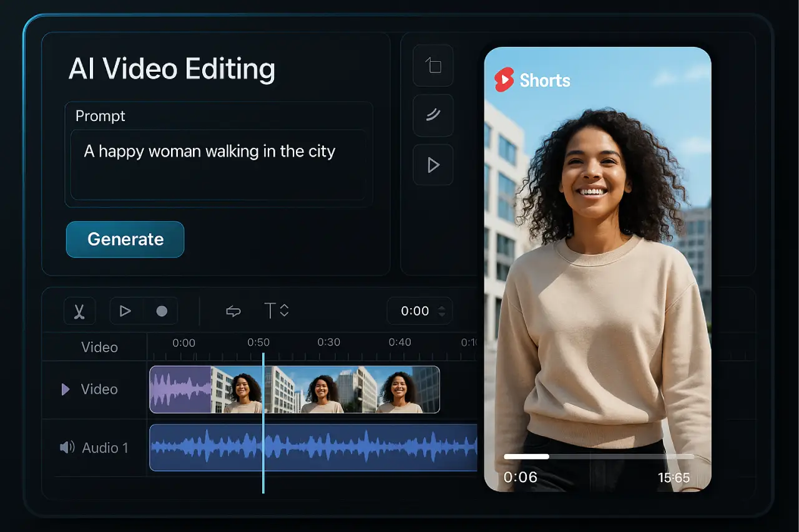Viewport: 799px width, 532px height.
Task: Click the loop arrow icon
Action: coord(233,311)
